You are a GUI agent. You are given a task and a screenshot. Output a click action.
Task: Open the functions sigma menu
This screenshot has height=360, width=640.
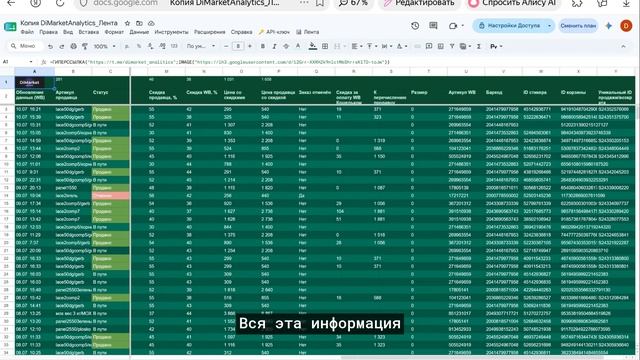point(479,47)
